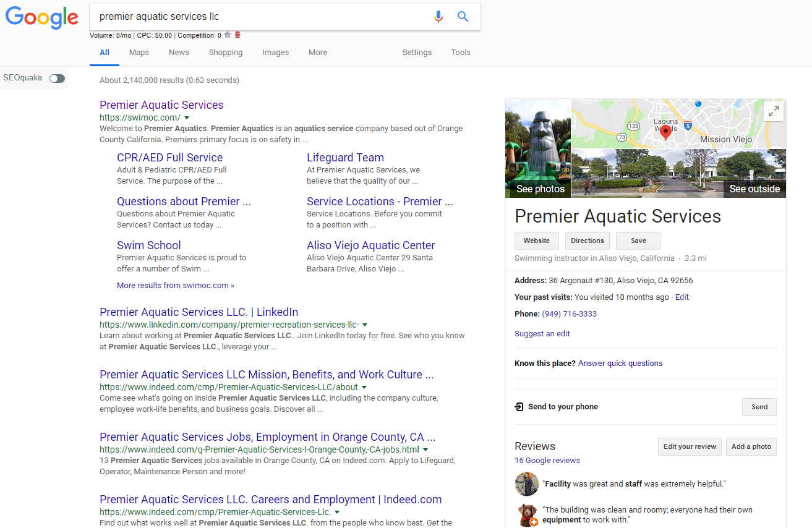Open the dropdown arrow next to swimoc.com URL
The height and width of the screenshot is (528, 812).
pos(187,117)
